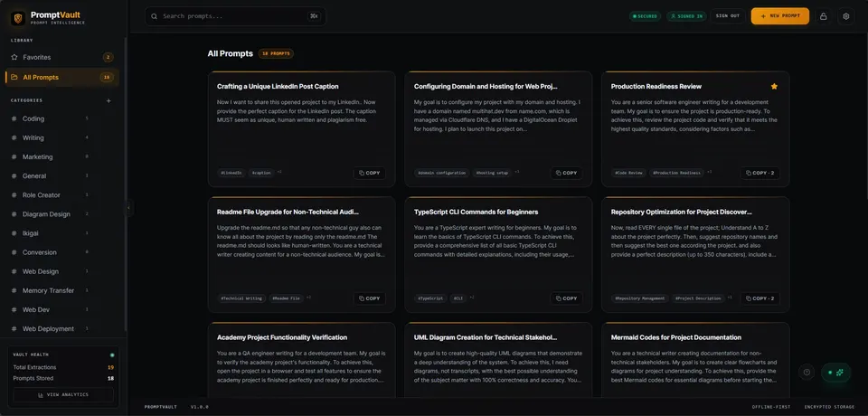Click the SIGN OUT button

tap(727, 16)
